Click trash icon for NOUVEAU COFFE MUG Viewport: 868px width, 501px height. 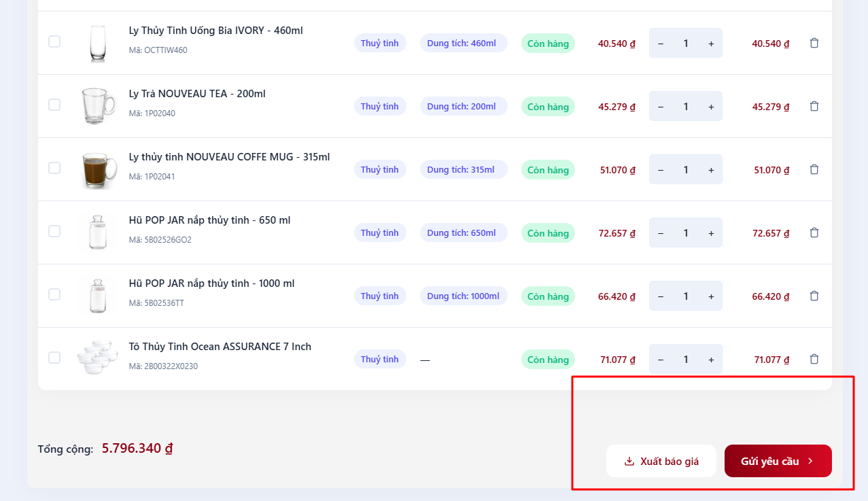coord(814,169)
